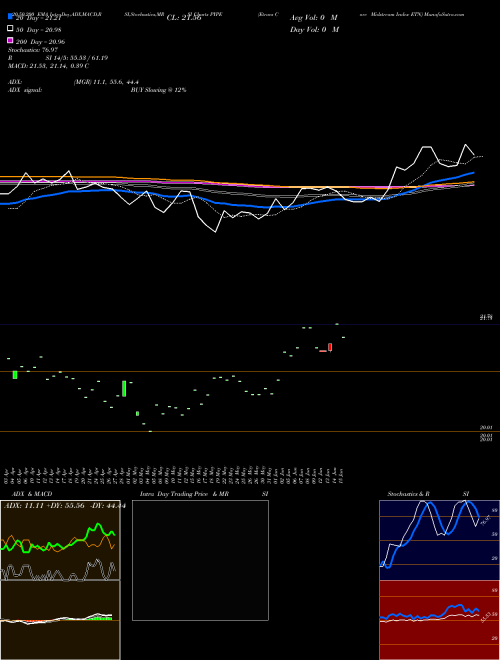This screenshot has width=500, height=660.
Task: Click the small green candlestick at far left
Action: [15, 375]
